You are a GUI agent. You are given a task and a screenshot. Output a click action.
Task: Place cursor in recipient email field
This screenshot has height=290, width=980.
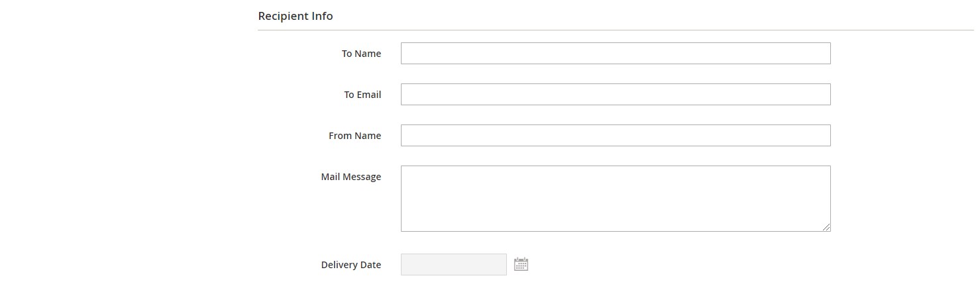(615, 95)
